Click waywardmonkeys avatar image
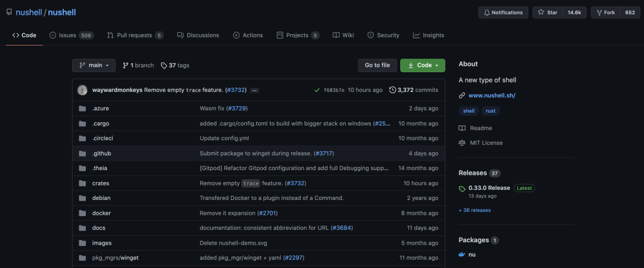The image size is (644, 268). click(x=82, y=90)
